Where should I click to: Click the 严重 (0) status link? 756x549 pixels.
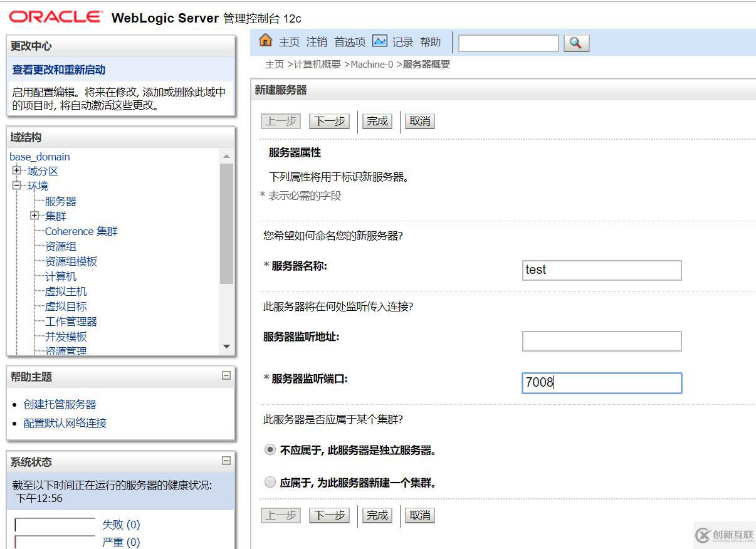click(x=121, y=542)
